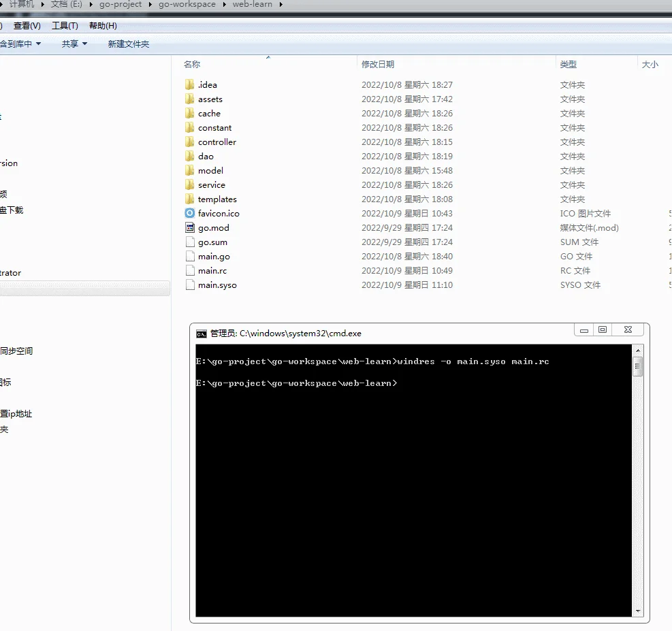
Task: Open the cmd.exe window system icon
Action: (202, 334)
